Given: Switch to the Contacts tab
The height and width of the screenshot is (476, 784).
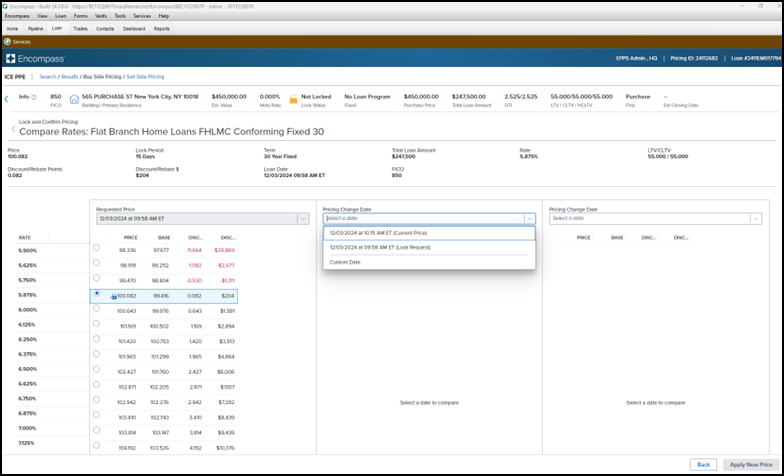Looking at the screenshot, I should (x=105, y=28).
